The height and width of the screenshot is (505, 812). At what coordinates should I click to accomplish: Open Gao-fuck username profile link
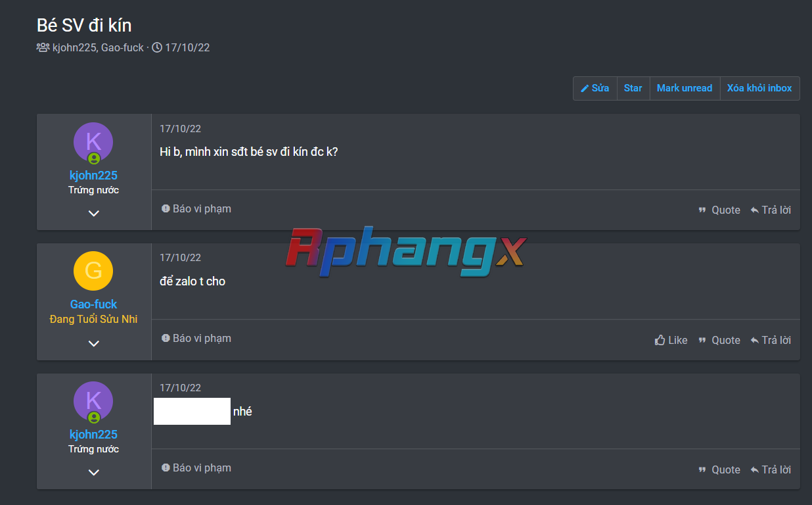[x=93, y=304]
